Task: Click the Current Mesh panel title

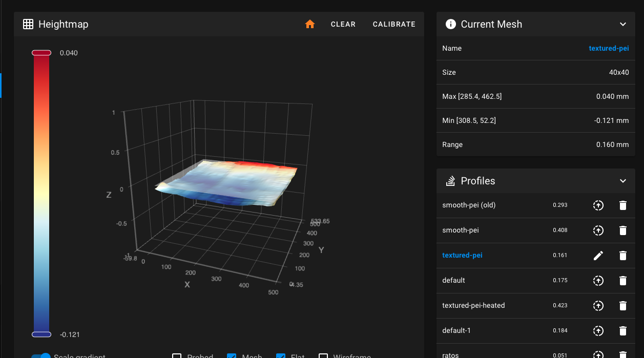Action: [x=491, y=24]
